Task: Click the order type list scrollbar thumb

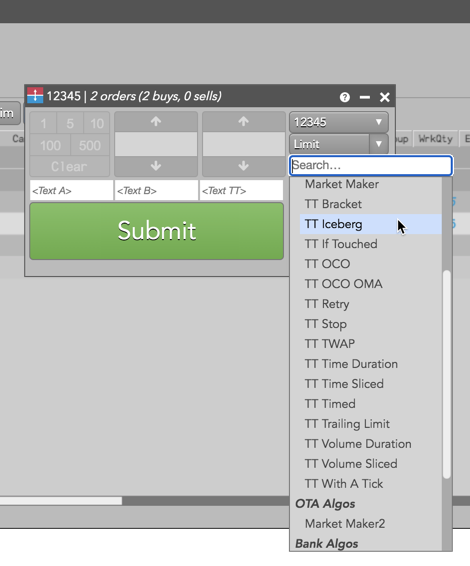Action: [447, 374]
